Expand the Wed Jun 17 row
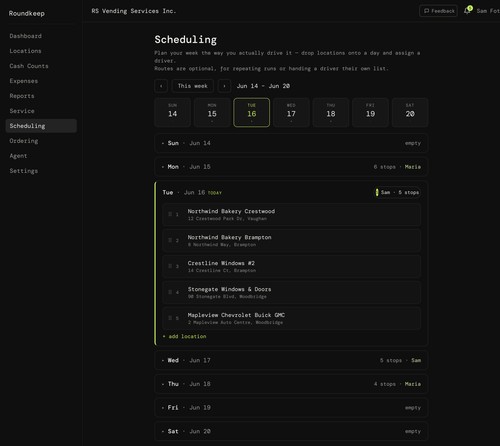 tap(291, 361)
